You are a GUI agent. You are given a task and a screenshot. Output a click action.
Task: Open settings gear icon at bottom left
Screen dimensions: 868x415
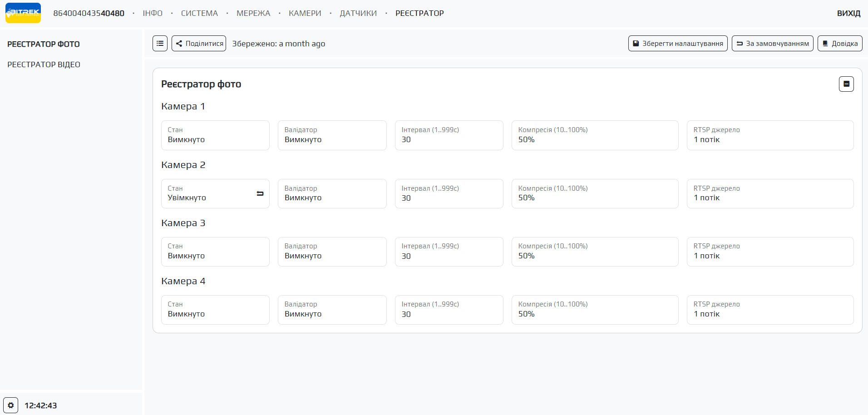11,405
